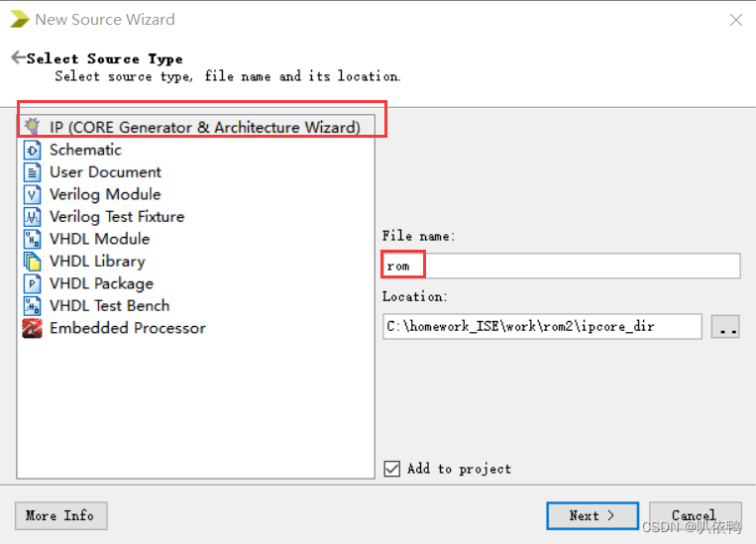Click the Location path field

[x=542, y=326]
